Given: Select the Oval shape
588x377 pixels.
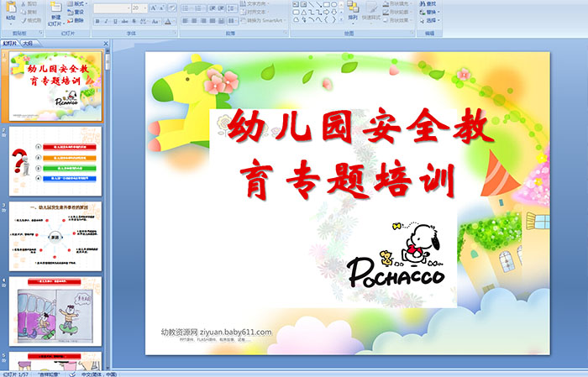Looking at the screenshot, I should coord(334,4).
